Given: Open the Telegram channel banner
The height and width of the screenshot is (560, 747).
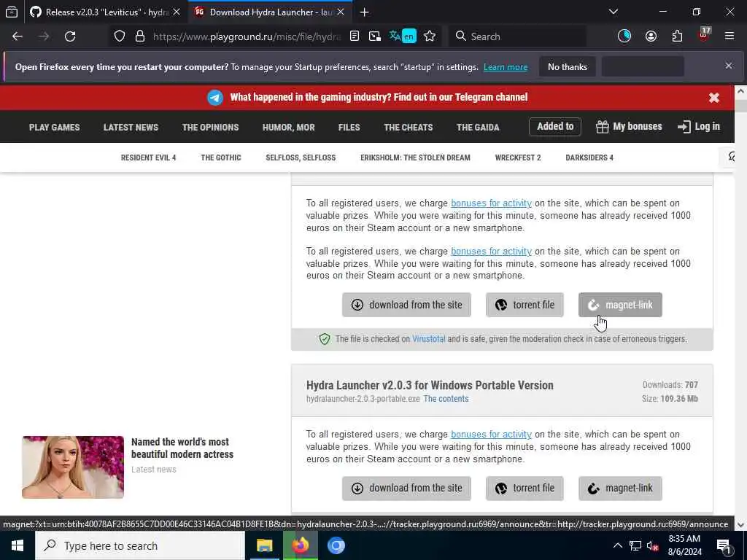Looking at the screenshot, I should tap(379, 97).
